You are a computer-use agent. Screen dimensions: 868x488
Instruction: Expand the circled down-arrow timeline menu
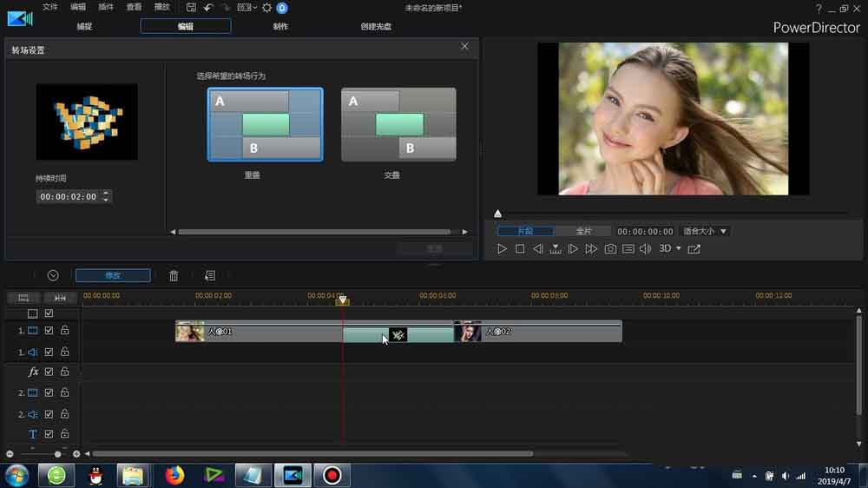53,275
